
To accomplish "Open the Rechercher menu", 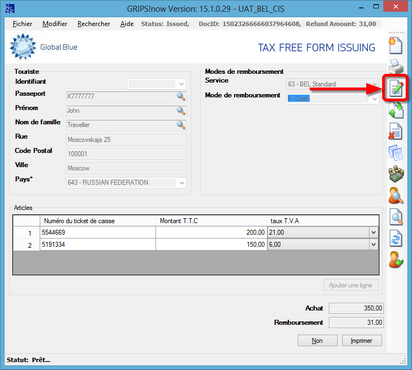I will coord(94,24).
